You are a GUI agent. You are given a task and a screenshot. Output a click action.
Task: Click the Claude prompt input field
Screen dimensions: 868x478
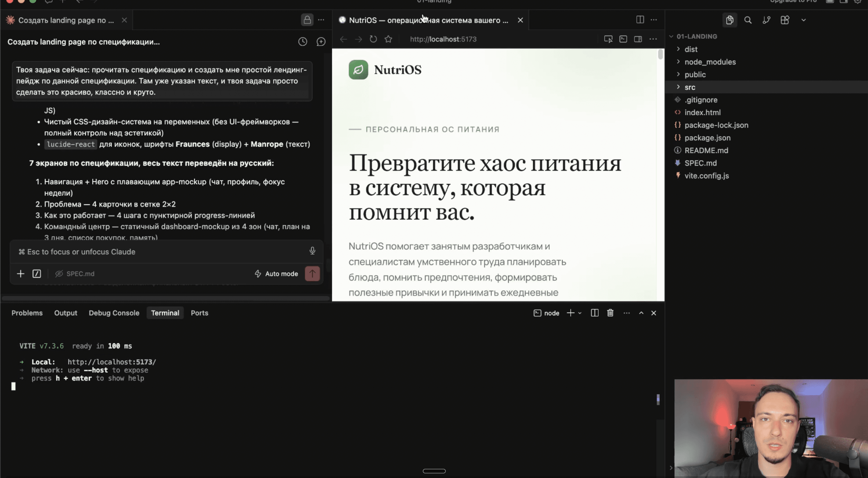[x=162, y=252]
